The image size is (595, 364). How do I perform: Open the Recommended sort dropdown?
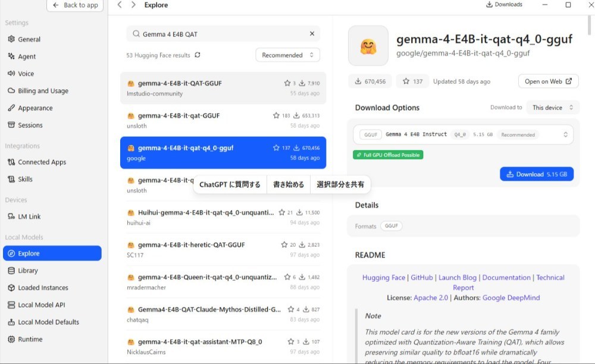tap(287, 55)
